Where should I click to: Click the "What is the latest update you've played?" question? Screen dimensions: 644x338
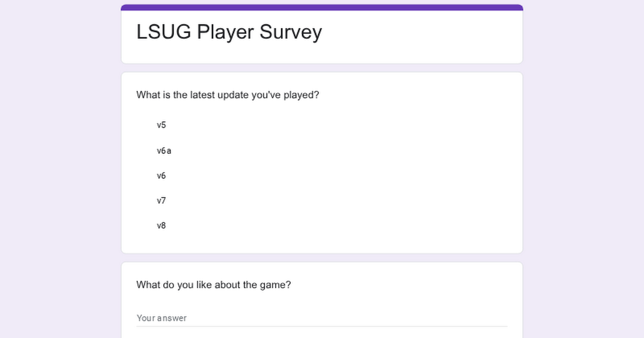point(228,95)
